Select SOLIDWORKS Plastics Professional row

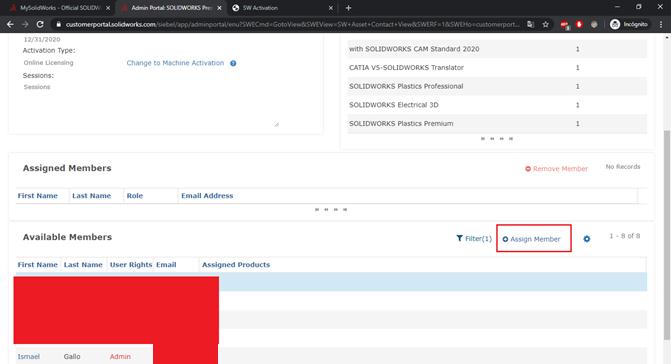pyautogui.click(x=497, y=86)
